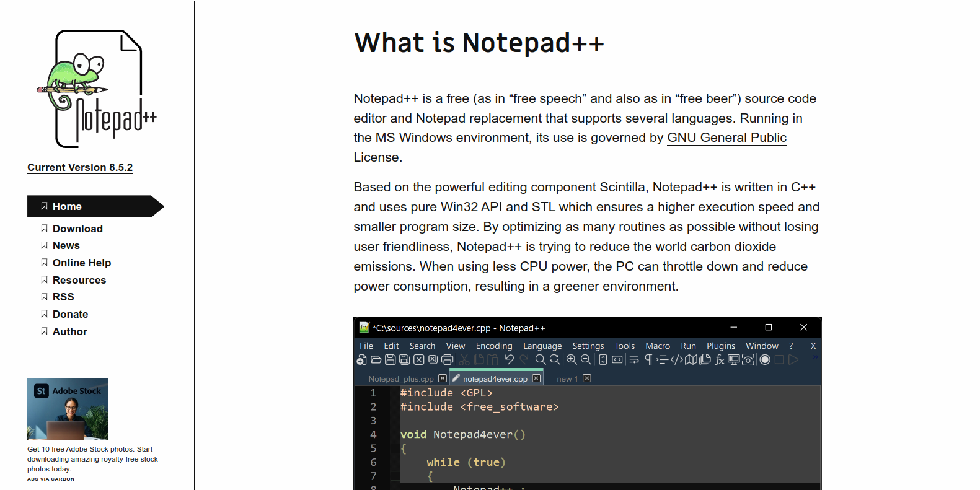
Task: Open the Search menu
Action: (422, 346)
